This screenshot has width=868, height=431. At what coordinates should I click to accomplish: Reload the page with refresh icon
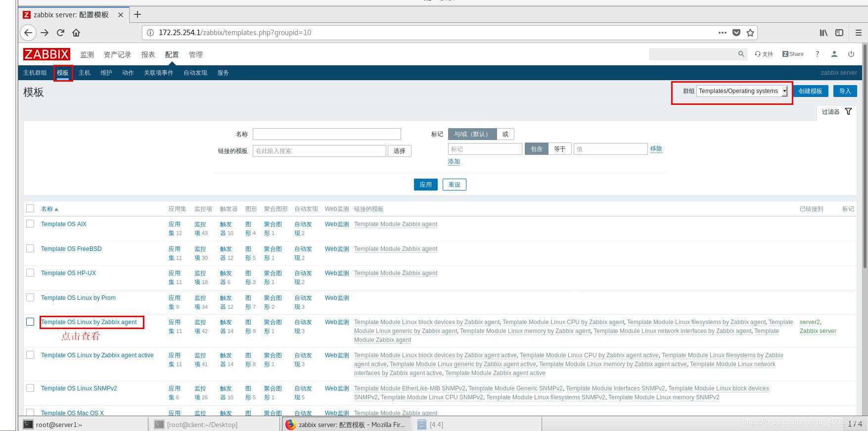(x=60, y=33)
